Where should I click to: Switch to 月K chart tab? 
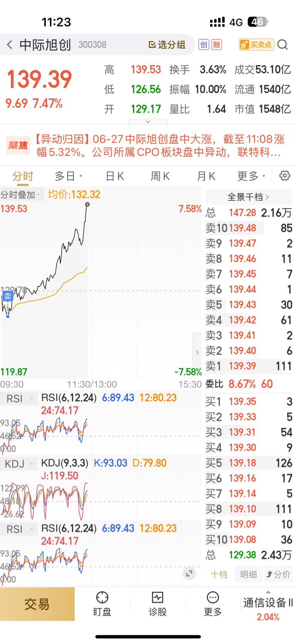(x=206, y=176)
